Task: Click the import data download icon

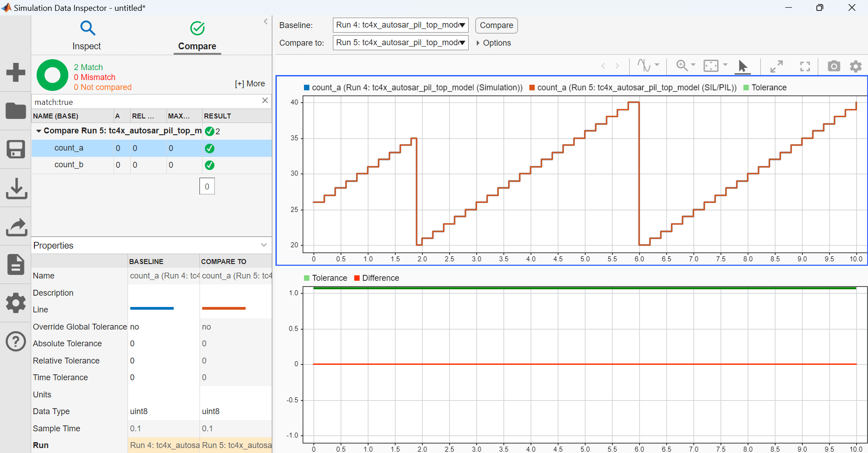Action: click(16, 188)
